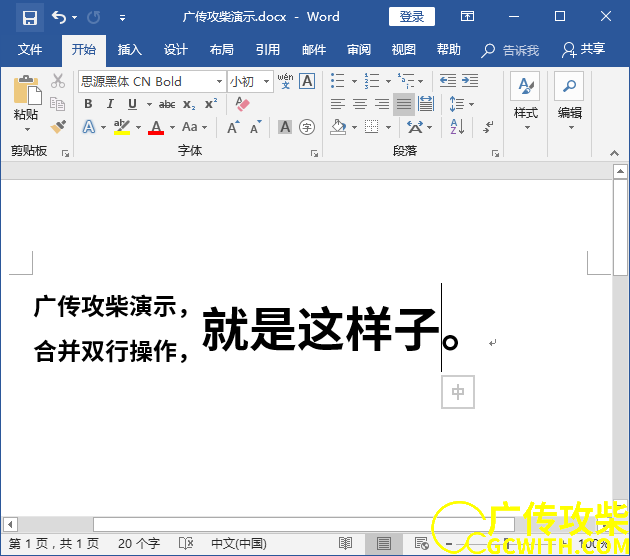Clear all formatting with the eraser icon
The width and height of the screenshot is (630, 556).
241,104
